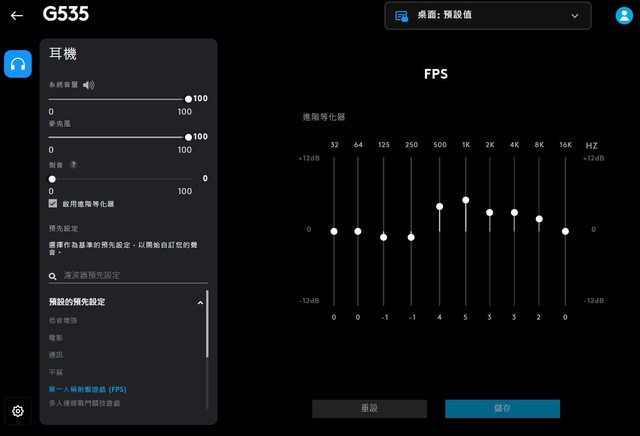Open the headphone tab in the sidebar
The width and height of the screenshot is (640, 436).
coord(17,64)
